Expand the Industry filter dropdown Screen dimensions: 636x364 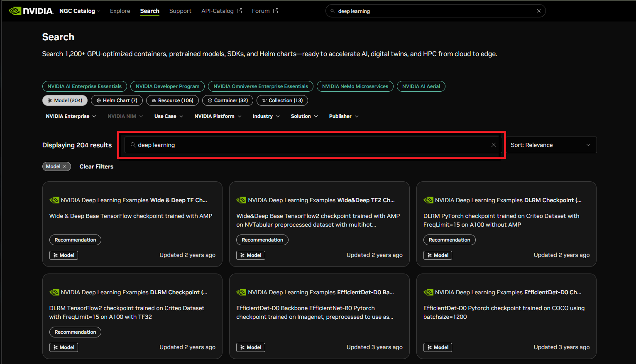tap(266, 116)
